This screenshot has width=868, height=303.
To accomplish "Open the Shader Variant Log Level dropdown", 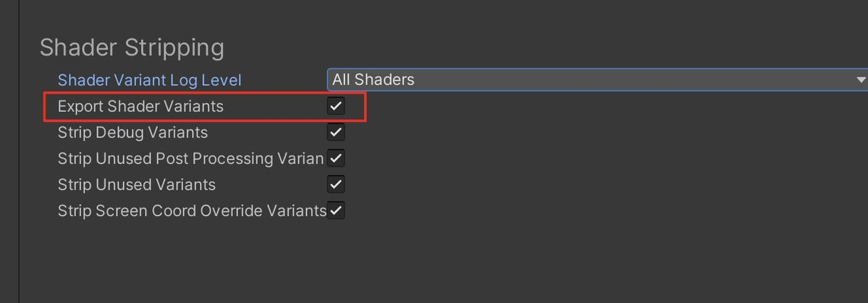I will [597, 79].
